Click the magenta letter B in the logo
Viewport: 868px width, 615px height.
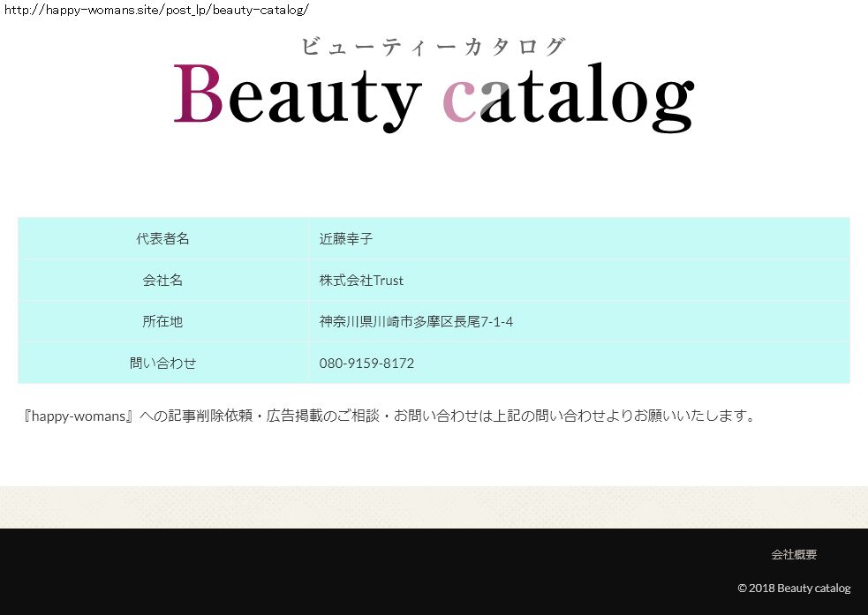pyautogui.click(x=198, y=94)
